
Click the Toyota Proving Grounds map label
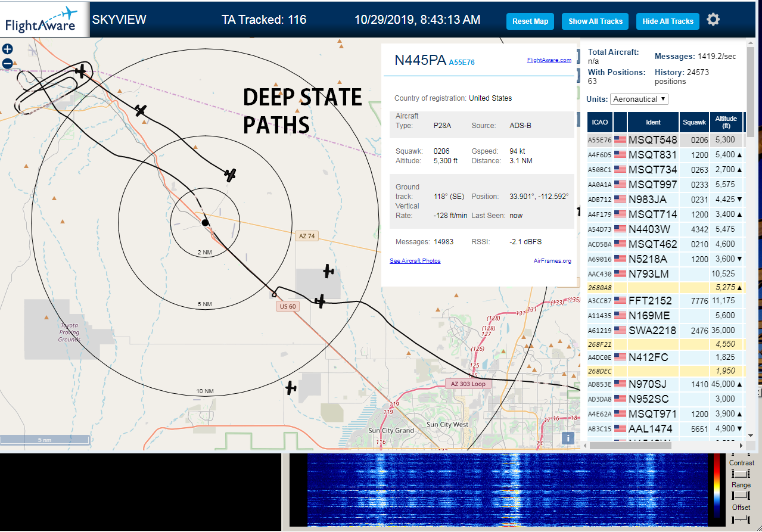click(69, 332)
